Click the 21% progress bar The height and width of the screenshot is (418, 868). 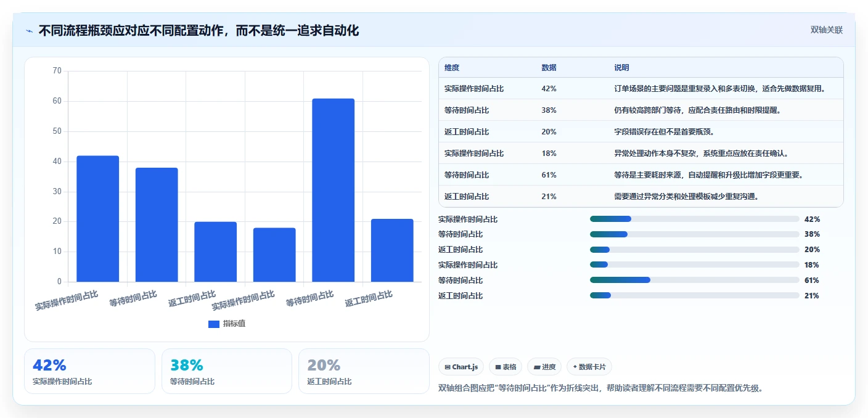click(694, 296)
